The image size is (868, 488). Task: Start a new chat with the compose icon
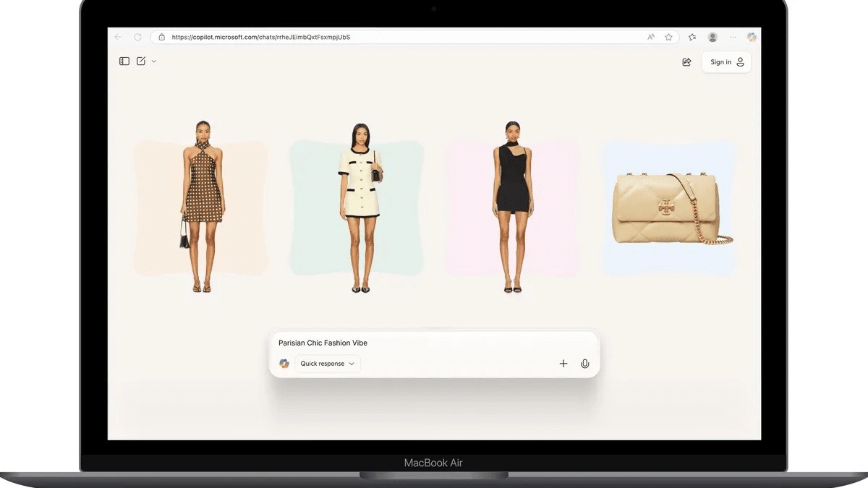[140, 61]
